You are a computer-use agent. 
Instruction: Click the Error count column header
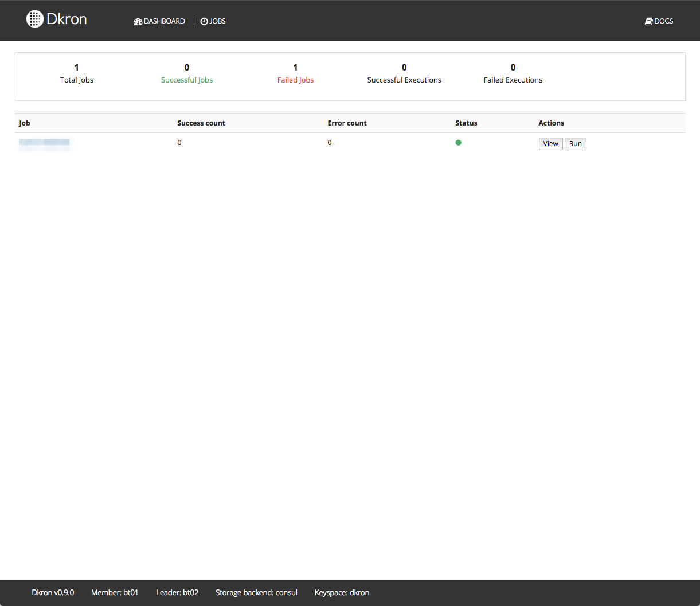point(347,123)
